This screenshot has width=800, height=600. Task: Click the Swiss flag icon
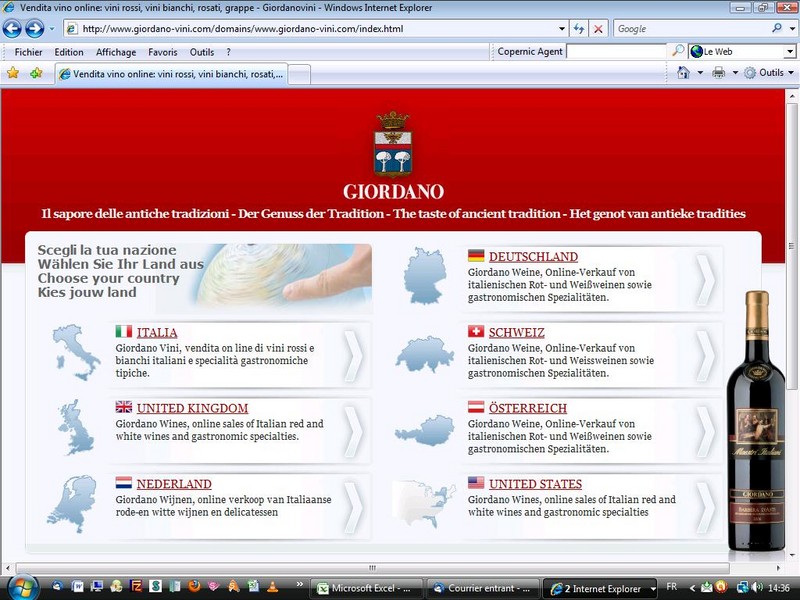(476, 332)
